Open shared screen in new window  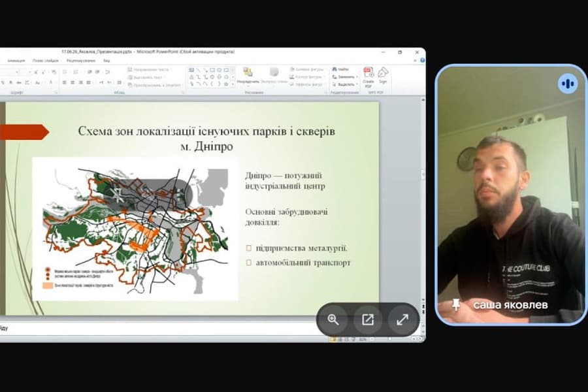(367, 319)
